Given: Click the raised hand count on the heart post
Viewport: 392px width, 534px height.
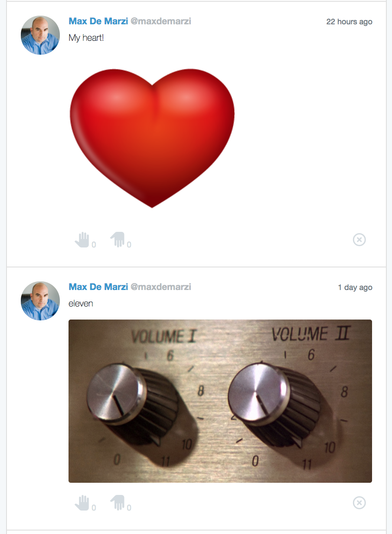Looking at the screenshot, I should pyautogui.click(x=94, y=245).
